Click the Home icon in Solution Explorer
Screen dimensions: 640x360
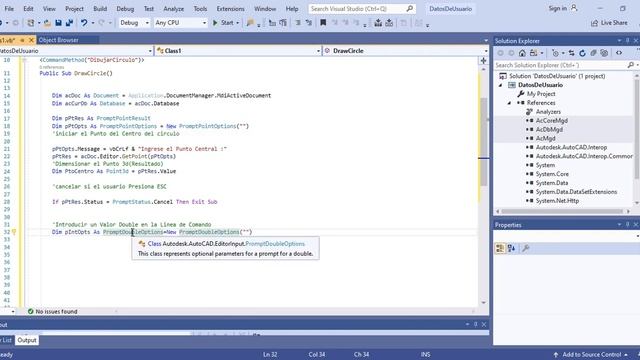[x=522, y=53]
